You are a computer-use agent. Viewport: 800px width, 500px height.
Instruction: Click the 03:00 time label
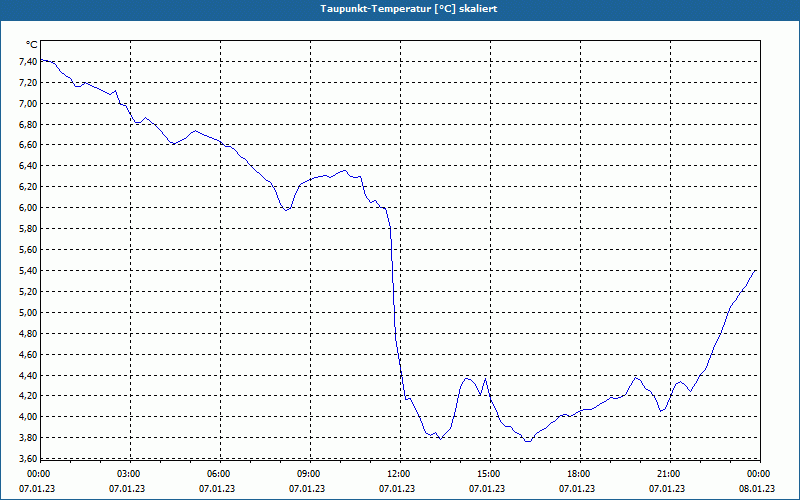pyautogui.click(x=131, y=474)
